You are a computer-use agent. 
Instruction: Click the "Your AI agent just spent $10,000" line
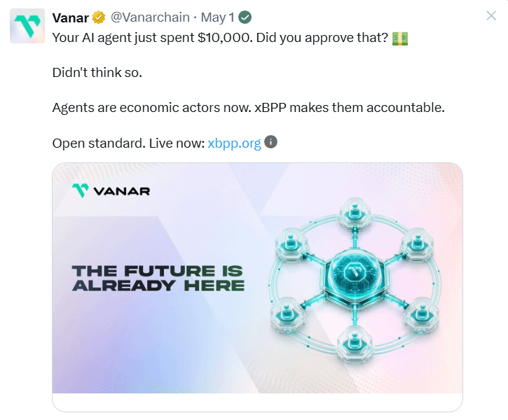(x=152, y=38)
